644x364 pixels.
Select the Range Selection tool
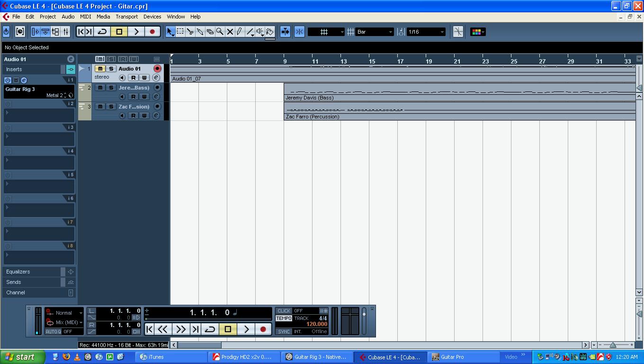click(x=180, y=32)
